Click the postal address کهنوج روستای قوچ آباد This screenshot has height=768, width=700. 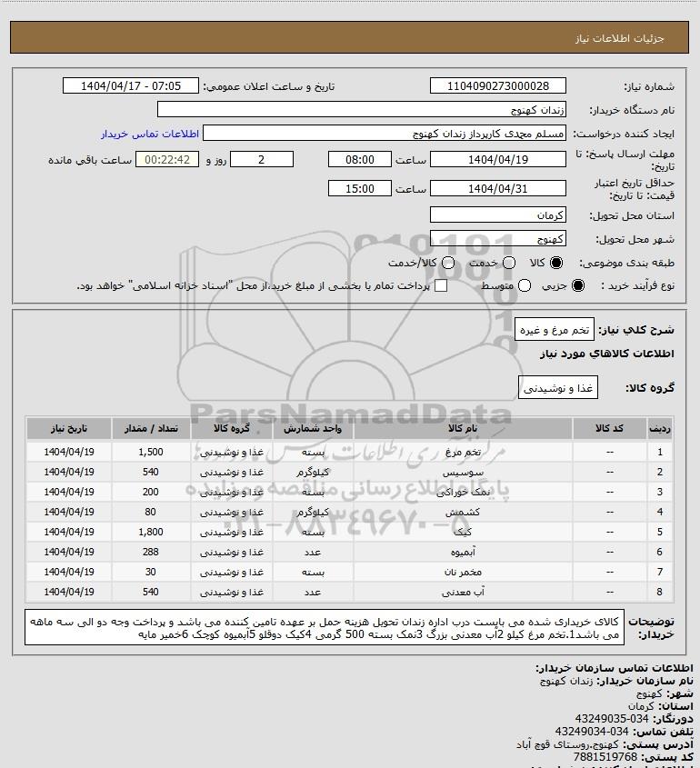(567, 744)
